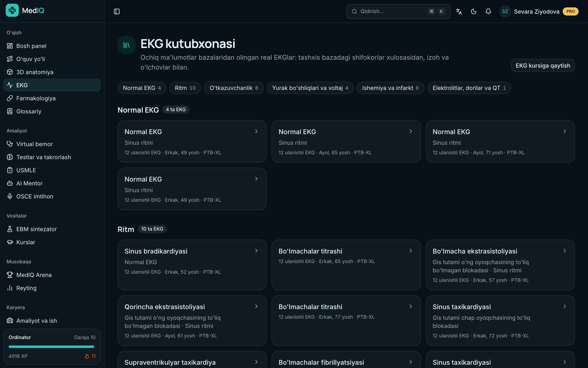
Task: Click the EKG kursiga qaytish button
Action: (543, 65)
